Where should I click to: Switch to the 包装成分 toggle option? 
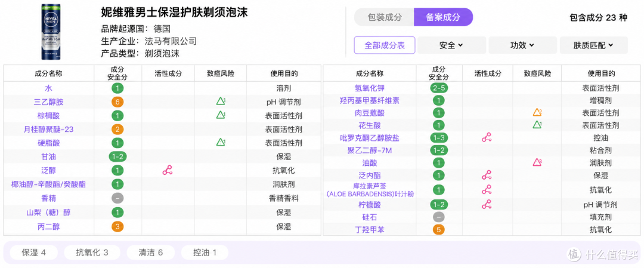coord(385,17)
